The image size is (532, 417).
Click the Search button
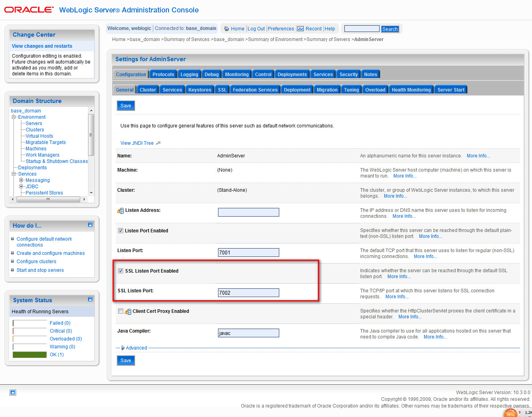(390, 29)
